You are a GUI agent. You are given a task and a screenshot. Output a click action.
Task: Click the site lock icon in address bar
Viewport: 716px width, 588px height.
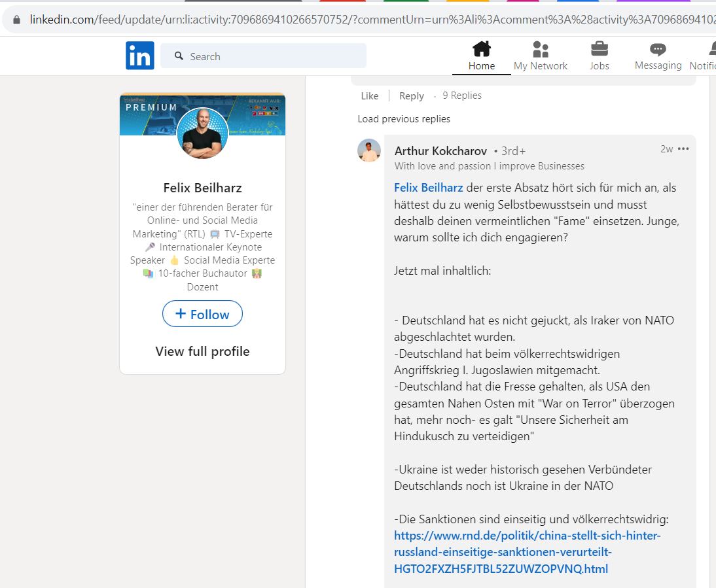(x=17, y=20)
